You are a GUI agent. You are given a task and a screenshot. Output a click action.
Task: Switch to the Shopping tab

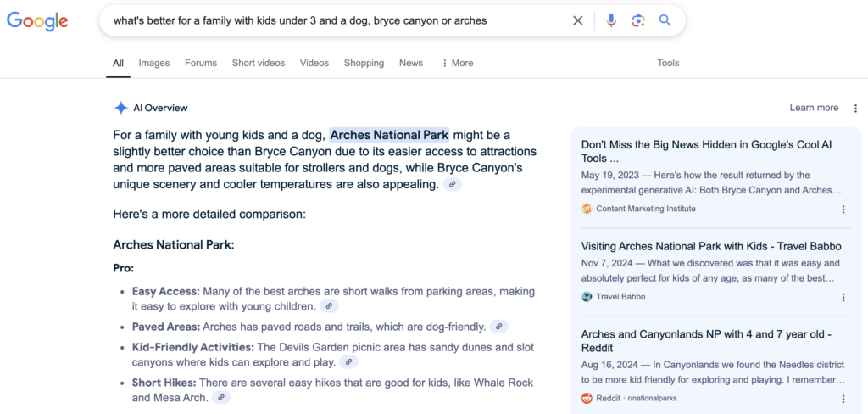coord(364,63)
